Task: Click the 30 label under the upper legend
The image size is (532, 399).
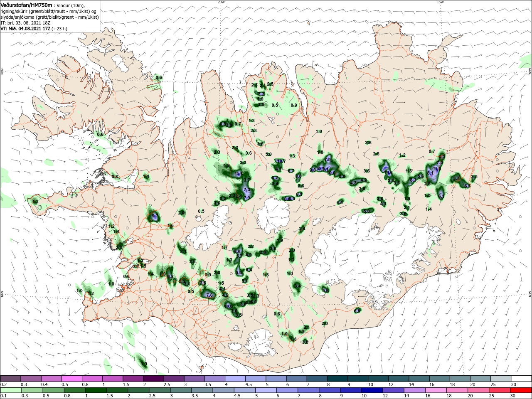Action: click(x=514, y=384)
